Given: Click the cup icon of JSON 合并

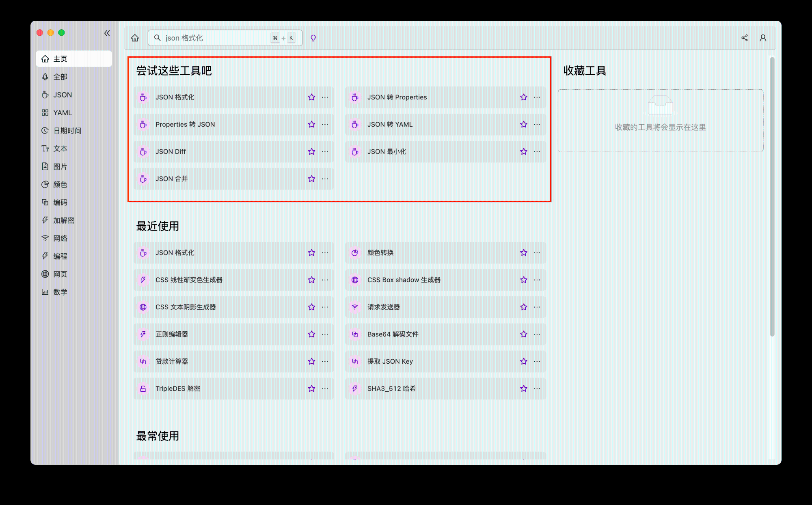Looking at the screenshot, I should pos(143,179).
